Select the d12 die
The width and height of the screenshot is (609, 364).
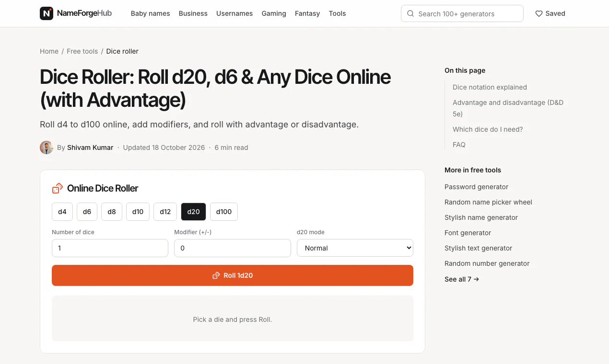coord(165,212)
